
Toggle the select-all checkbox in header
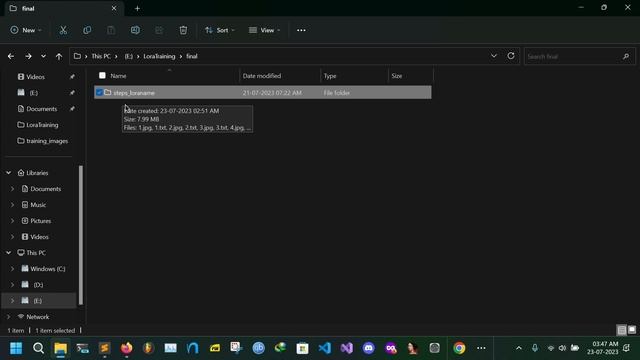click(x=102, y=76)
